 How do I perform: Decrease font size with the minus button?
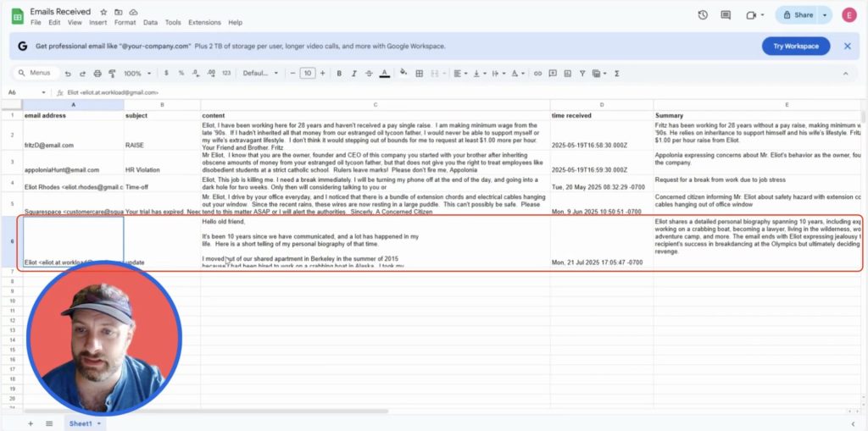point(292,73)
